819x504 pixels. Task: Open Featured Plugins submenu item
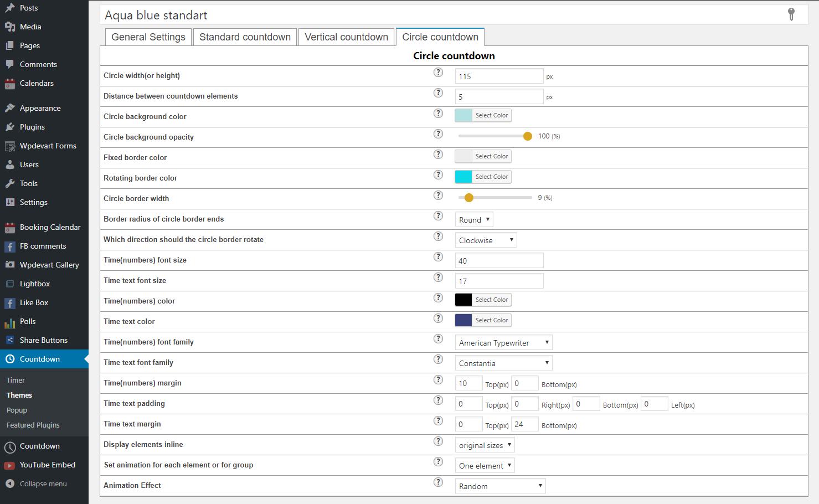pos(33,425)
